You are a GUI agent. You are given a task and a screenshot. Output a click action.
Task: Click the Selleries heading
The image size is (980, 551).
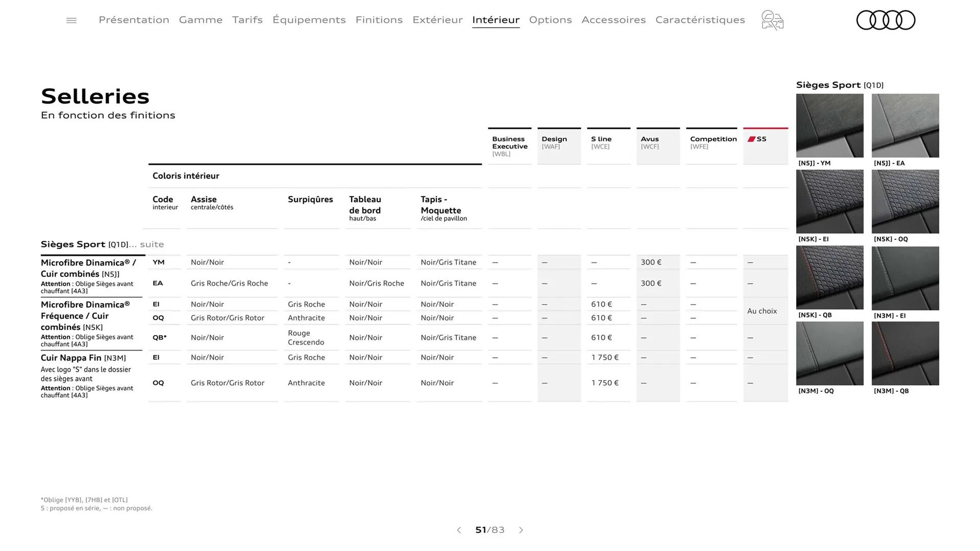point(95,96)
